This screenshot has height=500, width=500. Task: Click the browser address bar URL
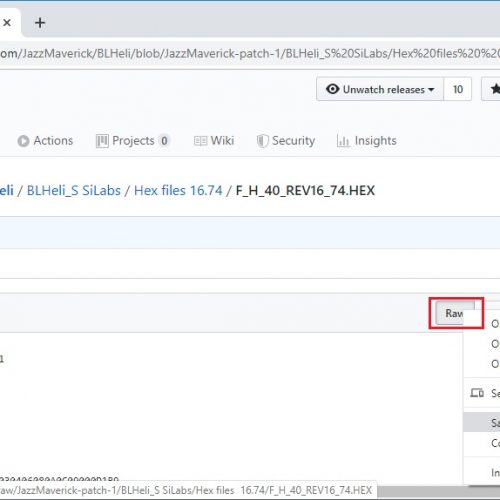pyautogui.click(x=250, y=53)
